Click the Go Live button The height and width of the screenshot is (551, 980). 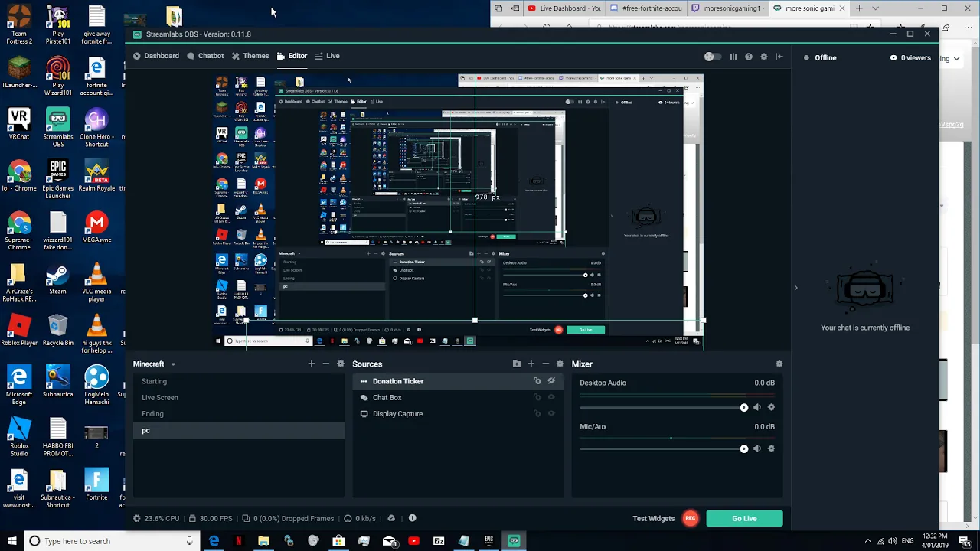(x=744, y=518)
